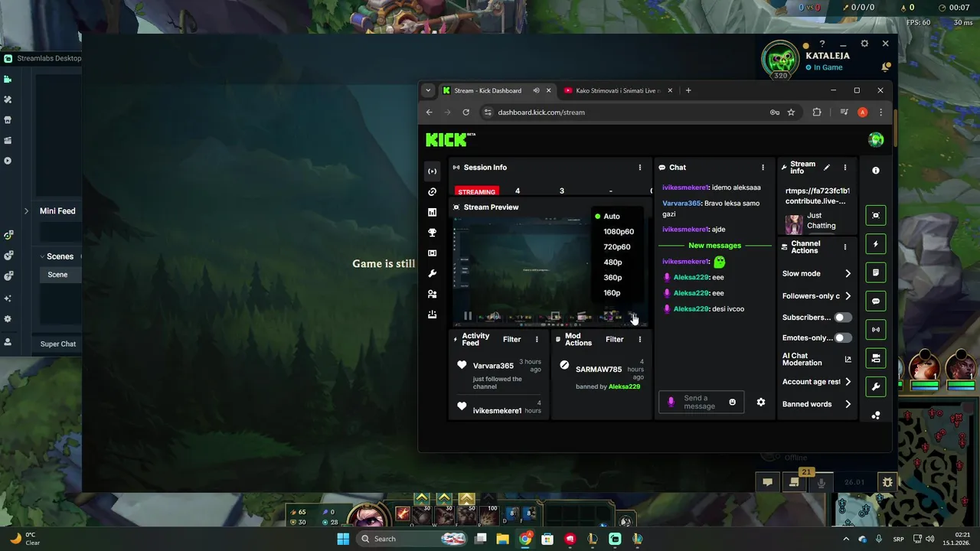980x551 pixels.
Task: Toggle Channel Actions widget button
Action: point(876,358)
